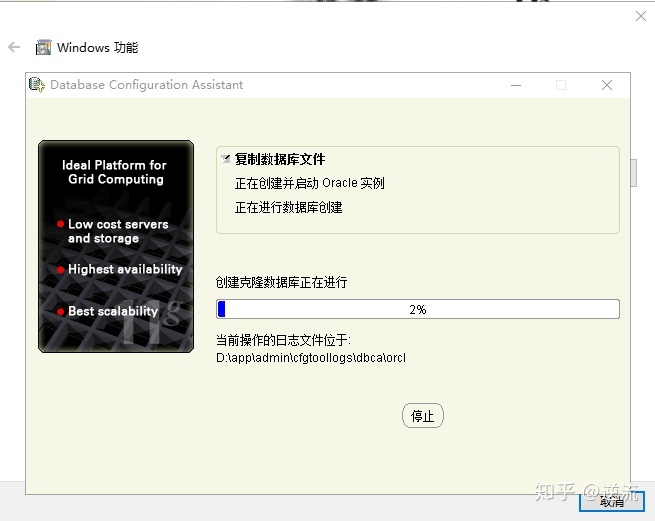Image resolution: width=655 pixels, height=521 pixels.
Task: Click the Windows 功能 window icon
Action: [x=43, y=47]
